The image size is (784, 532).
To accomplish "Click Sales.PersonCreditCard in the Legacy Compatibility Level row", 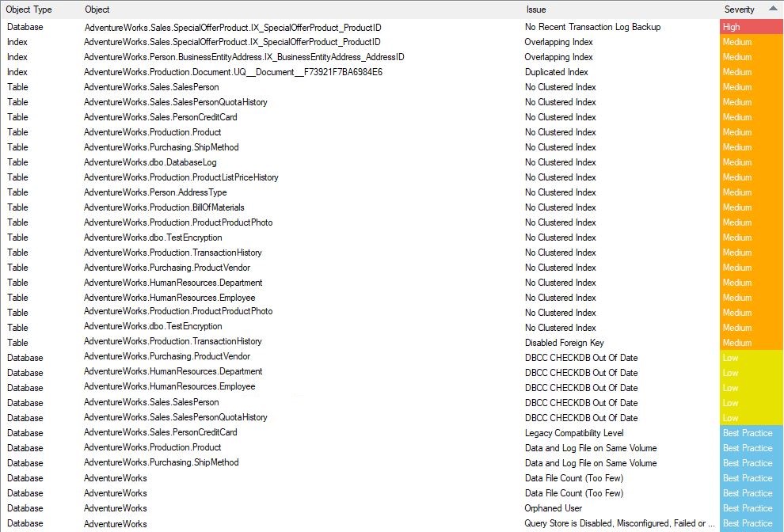I will pyautogui.click(x=161, y=432).
